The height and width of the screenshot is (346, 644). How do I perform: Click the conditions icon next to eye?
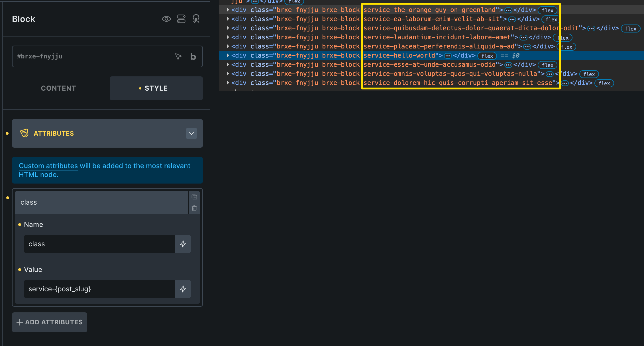tap(181, 19)
